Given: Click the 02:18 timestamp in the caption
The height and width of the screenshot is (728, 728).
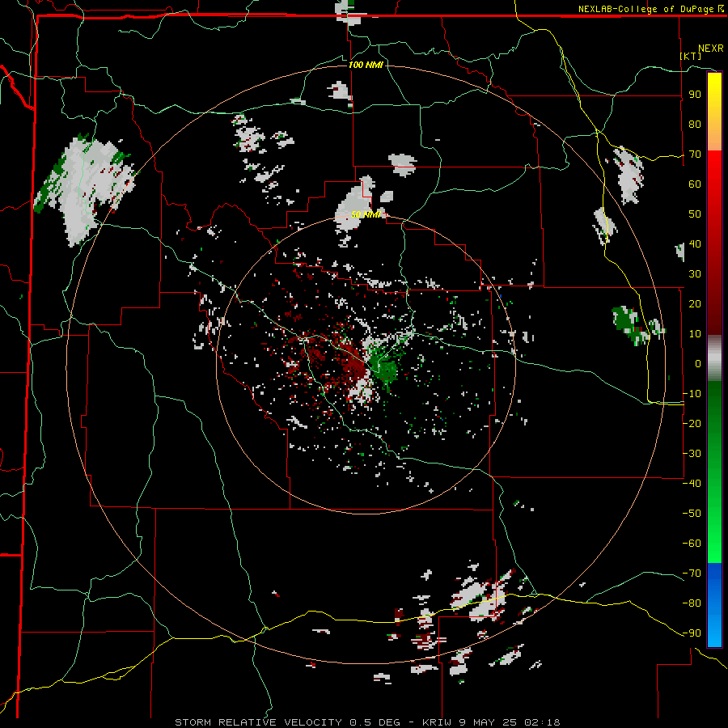Looking at the screenshot, I should pyautogui.click(x=542, y=722).
